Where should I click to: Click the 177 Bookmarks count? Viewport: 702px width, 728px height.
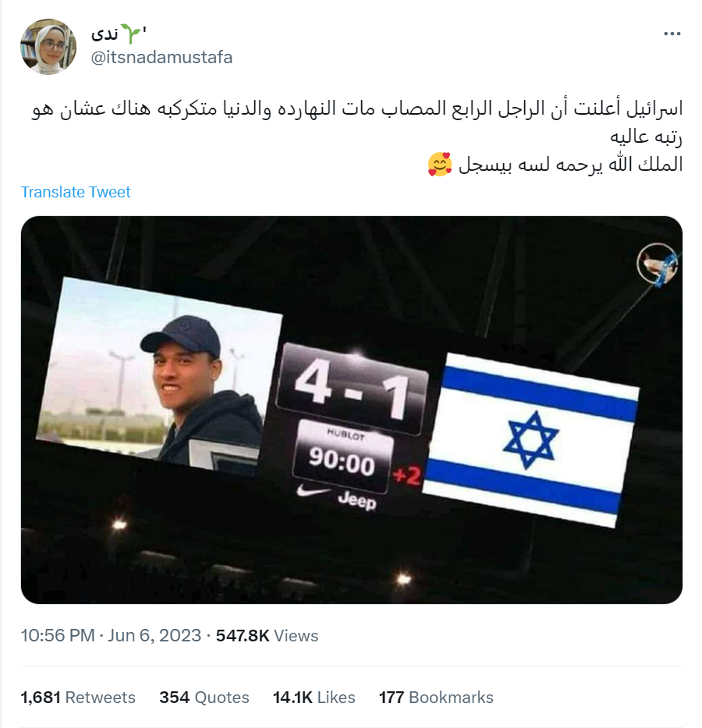[x=436, y=697]
